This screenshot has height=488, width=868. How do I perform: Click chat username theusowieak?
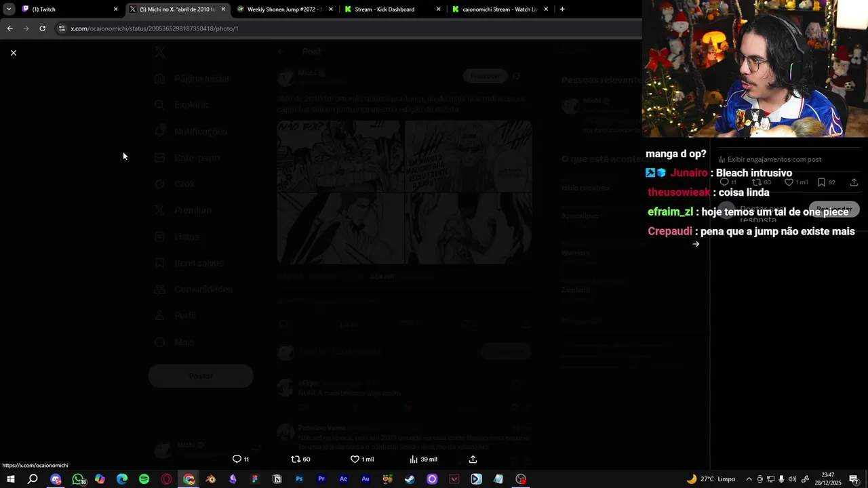tap(679, 192)
